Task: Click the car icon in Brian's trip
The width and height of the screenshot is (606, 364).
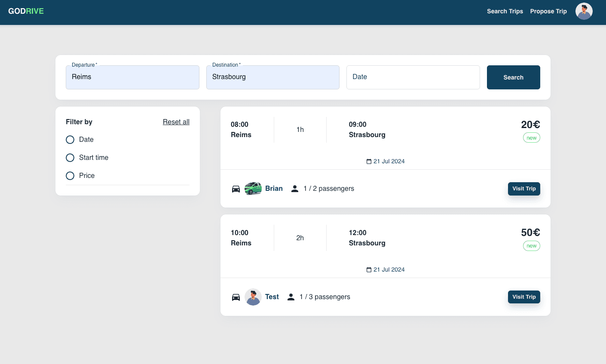Action: [x=236, y=189]
